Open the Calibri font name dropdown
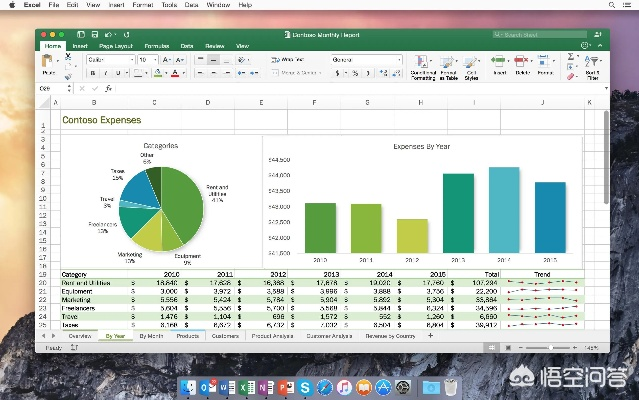 pyautogui.click(x=108, y=60)
